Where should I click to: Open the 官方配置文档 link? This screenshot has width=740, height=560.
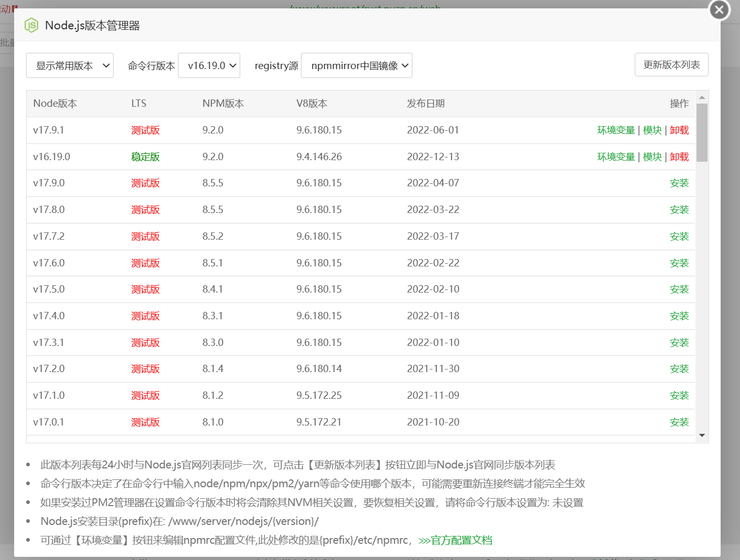point(455,540)
